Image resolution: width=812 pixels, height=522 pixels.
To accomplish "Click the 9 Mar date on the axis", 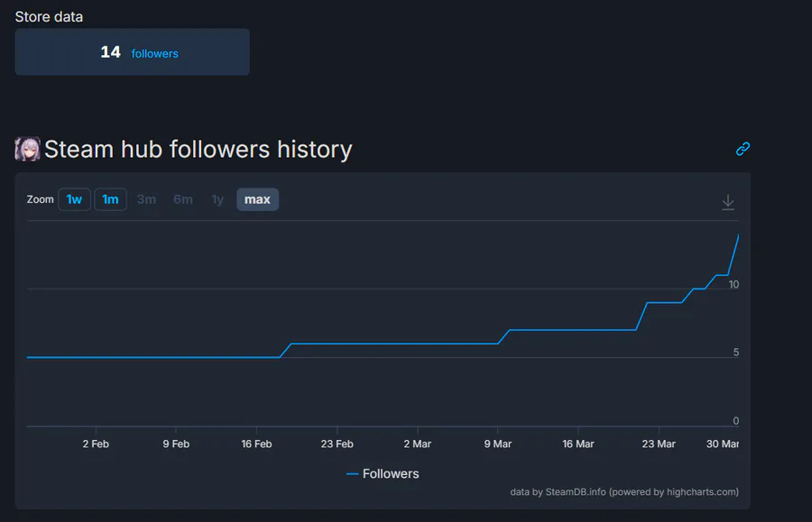I will [497, 444].
